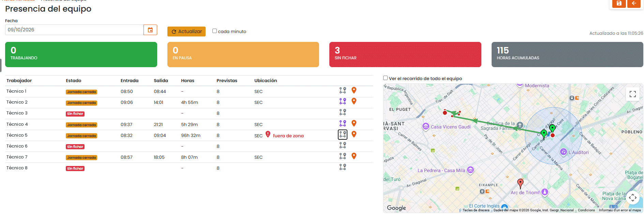Click the Casa Vicens Gaudí map marker
This screenshot has height=214, width=644.
tap(425, 127)
